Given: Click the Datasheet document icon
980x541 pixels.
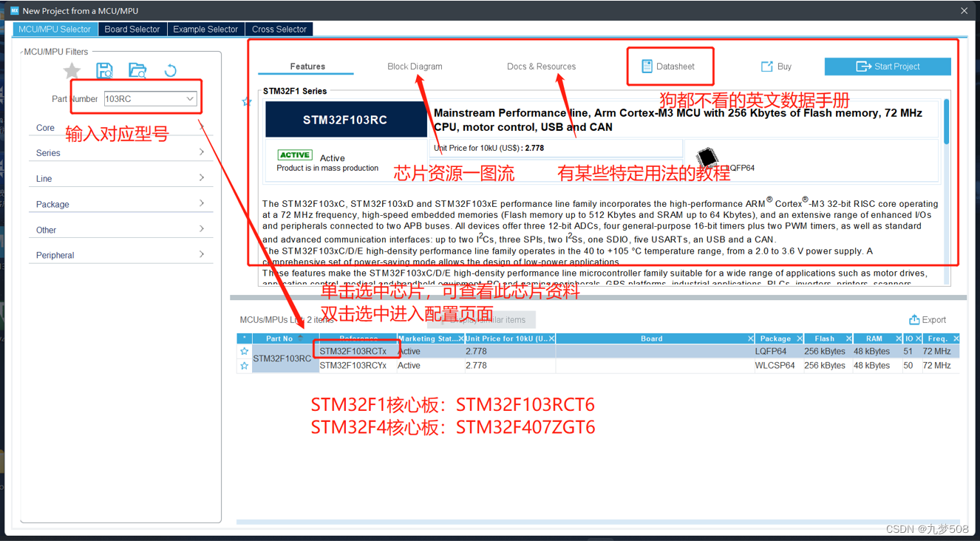Looking at the screenshot, I should pyautogui.click(x=647, y=67).
